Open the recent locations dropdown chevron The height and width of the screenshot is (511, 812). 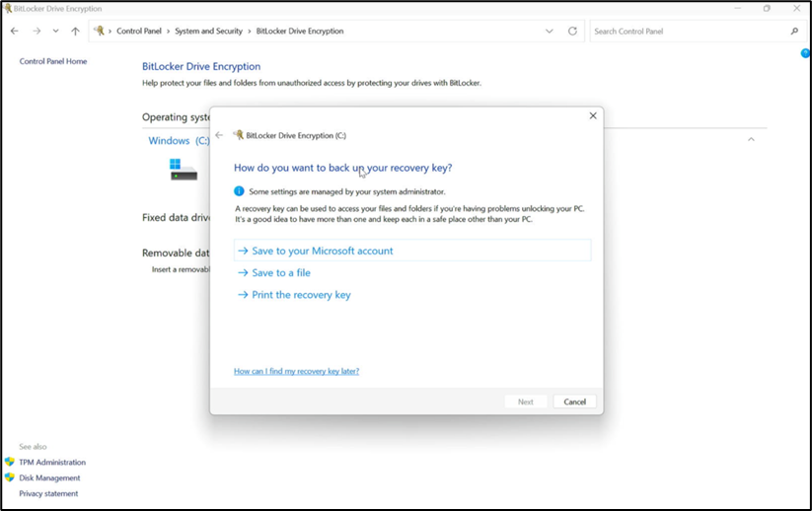pyautogui.click(x=55, y=31)
